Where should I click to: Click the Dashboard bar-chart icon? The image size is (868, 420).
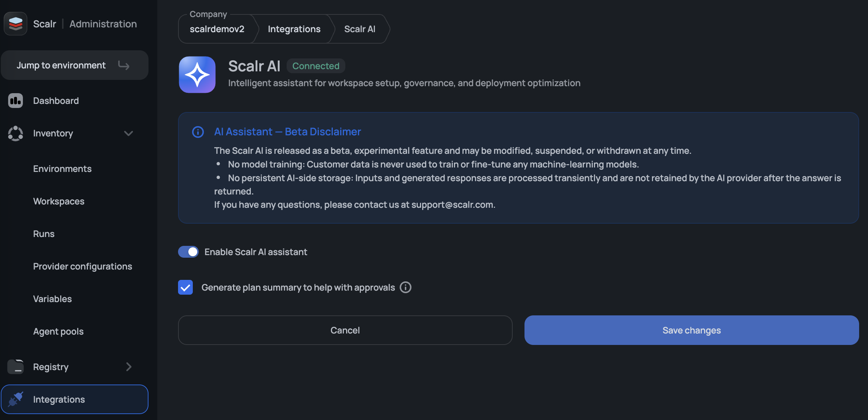pos(16,101)
